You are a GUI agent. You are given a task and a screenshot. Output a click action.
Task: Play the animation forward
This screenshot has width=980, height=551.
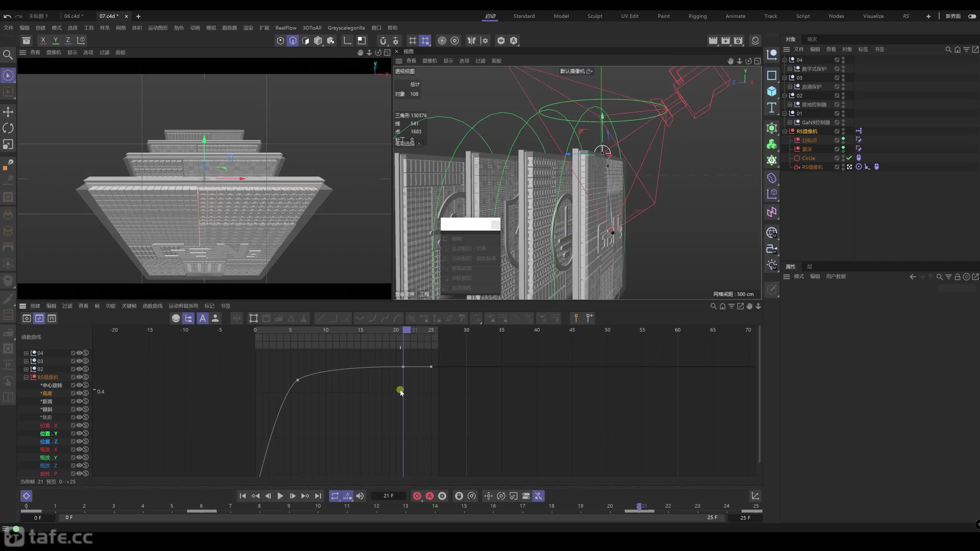[280, 496]
